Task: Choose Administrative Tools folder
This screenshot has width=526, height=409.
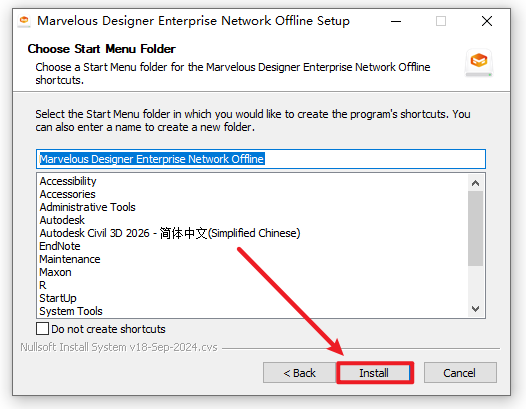Action: tap(88, 207)
